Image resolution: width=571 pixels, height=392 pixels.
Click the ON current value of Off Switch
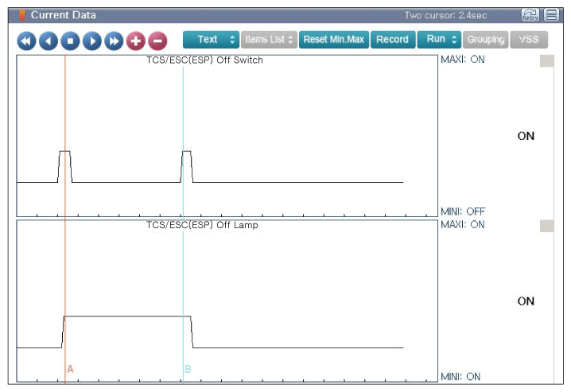[526, 136]
